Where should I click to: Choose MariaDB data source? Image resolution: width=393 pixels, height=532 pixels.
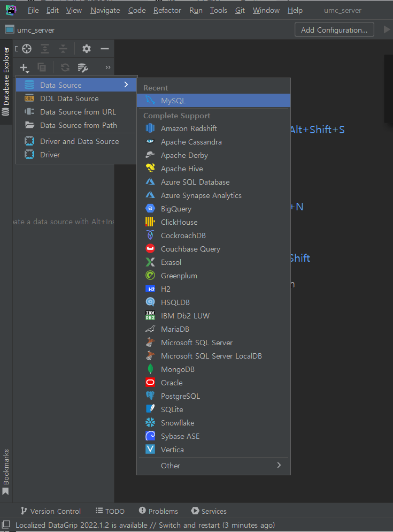click(214, 329)
